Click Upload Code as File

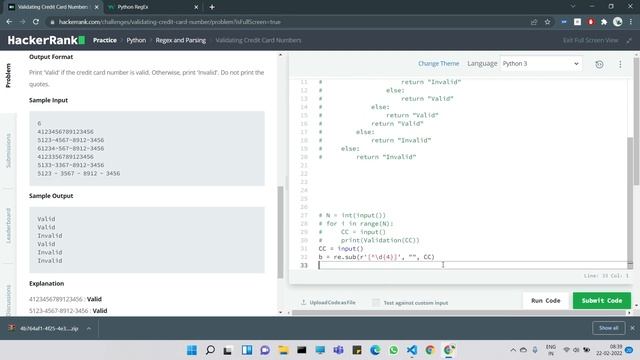[328, 302]
